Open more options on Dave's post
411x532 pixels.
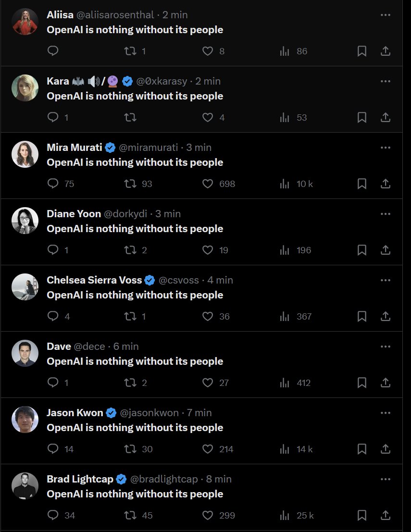(385, 346)
